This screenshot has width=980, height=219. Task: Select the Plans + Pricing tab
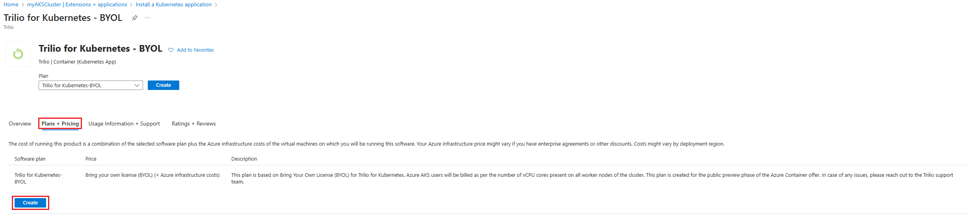tap(60, 124)
